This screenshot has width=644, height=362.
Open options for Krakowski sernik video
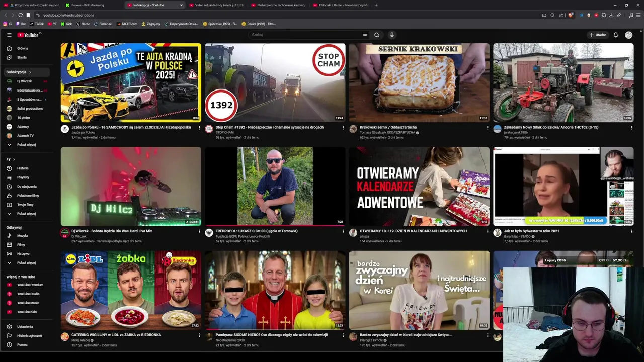(488, 128)
